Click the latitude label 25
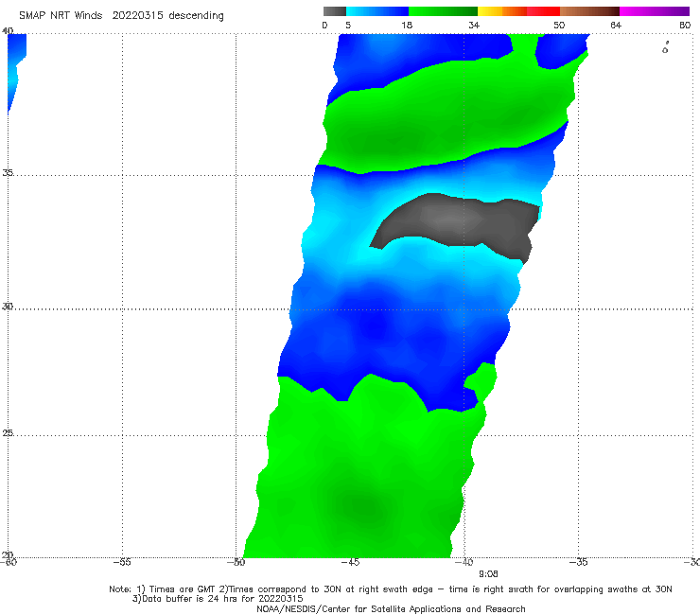700x615 pixels. point(8,432)
